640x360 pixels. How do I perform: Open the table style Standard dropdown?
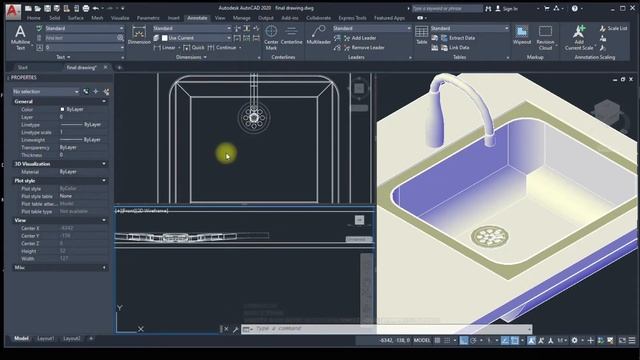[470, 28]
